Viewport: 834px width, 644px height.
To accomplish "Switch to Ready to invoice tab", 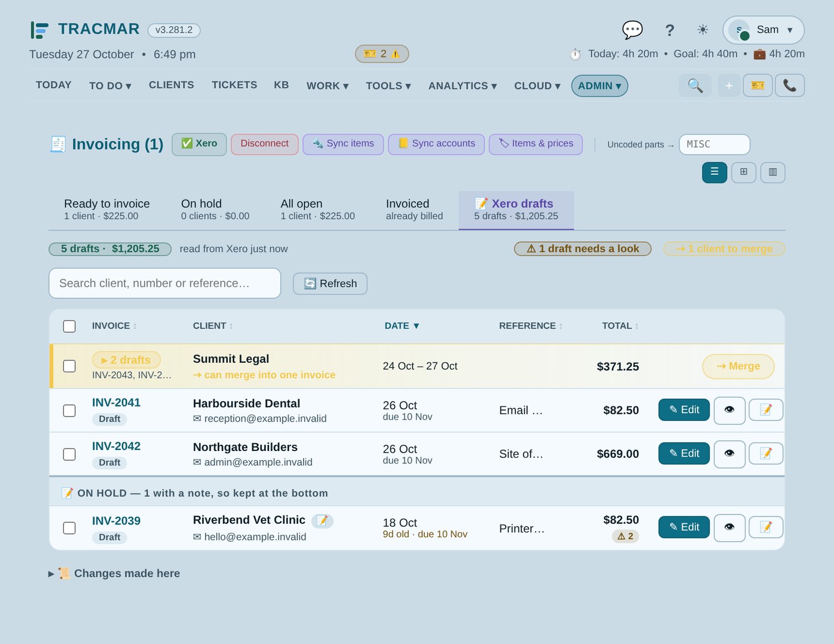I will click(107, 210).
